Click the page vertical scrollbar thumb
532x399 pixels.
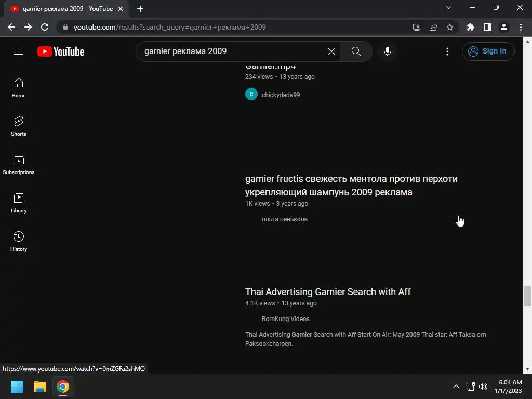pos(527,296)
